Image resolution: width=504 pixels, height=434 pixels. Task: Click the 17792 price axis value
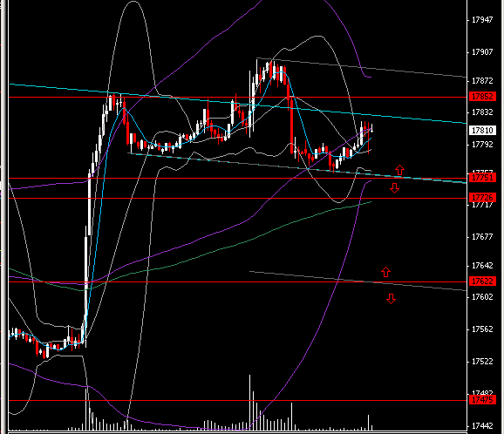pyautogui.click(x=482, y=145)
